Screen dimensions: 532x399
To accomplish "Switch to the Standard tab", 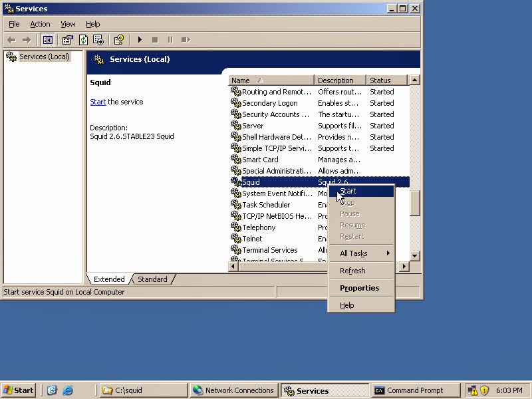I will click(152, 279).
